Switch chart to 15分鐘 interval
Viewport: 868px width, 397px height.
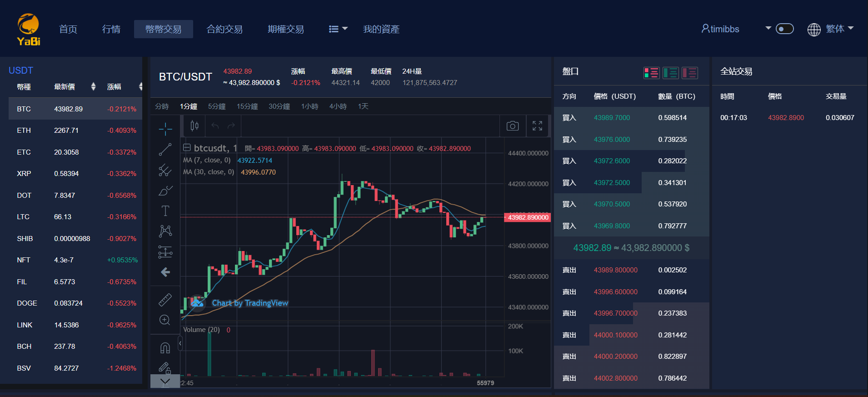pos(247,106)
